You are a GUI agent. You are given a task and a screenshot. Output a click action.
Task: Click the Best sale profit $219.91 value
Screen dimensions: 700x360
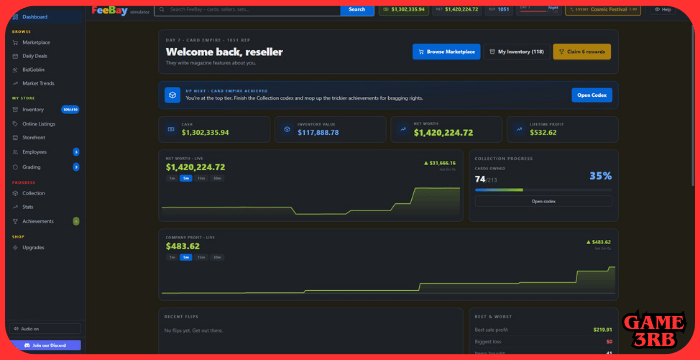click(603, 330)
